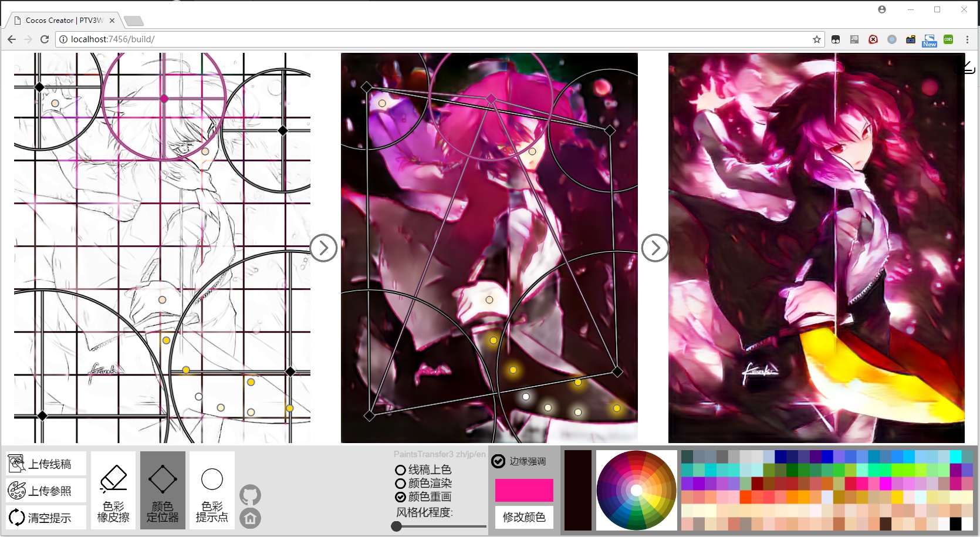Screen dimensions: 980x537
Task: Click the arrow between sketch and draft panels
Action: (323, 248)
